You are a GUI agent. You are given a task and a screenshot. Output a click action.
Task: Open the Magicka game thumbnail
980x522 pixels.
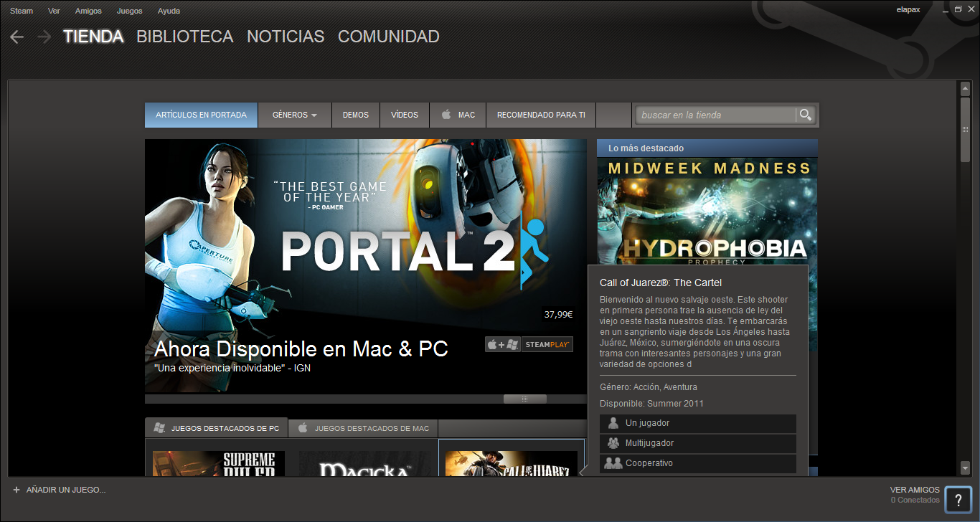pos(364,463)
